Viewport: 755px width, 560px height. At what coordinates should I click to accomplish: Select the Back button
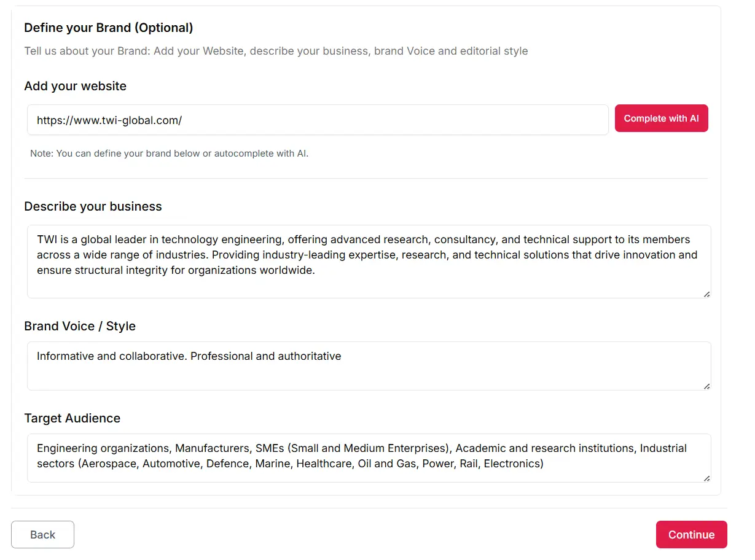pyautogui.click(x=42, y=534)
